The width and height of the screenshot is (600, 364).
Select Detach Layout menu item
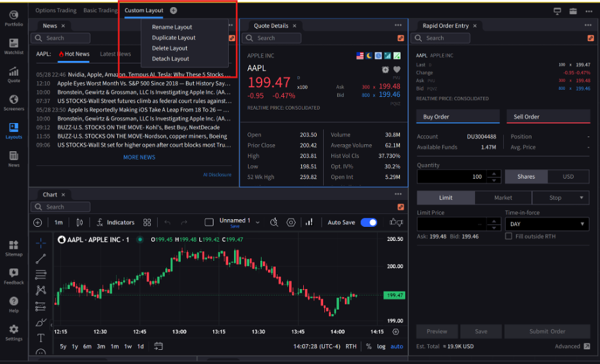(x=171, y=58)
